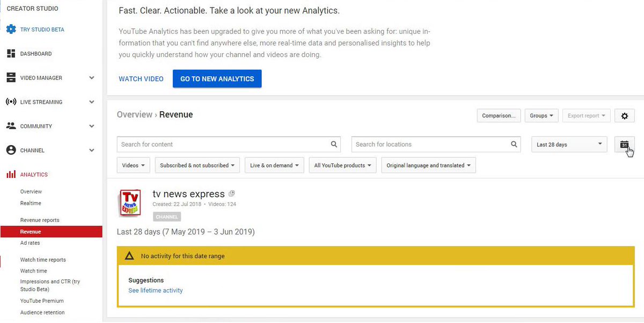Click the open-channel icon beside tv news express
Screen dimensions: 644x323
click(x=232, y=193)
